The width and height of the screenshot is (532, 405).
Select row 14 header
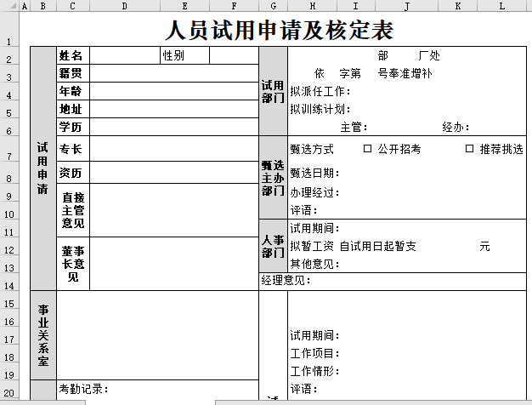tap(8, 286)
